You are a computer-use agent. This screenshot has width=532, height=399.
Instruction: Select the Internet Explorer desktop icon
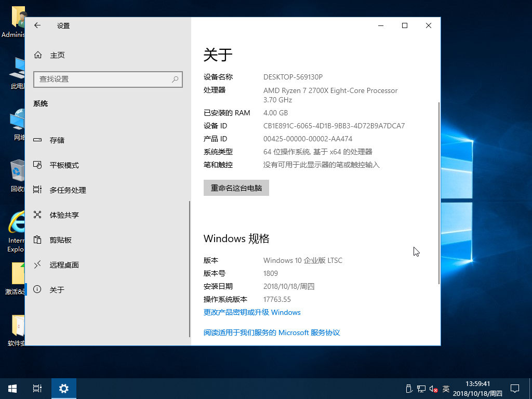pyautogui.click(x=15, y=231)
